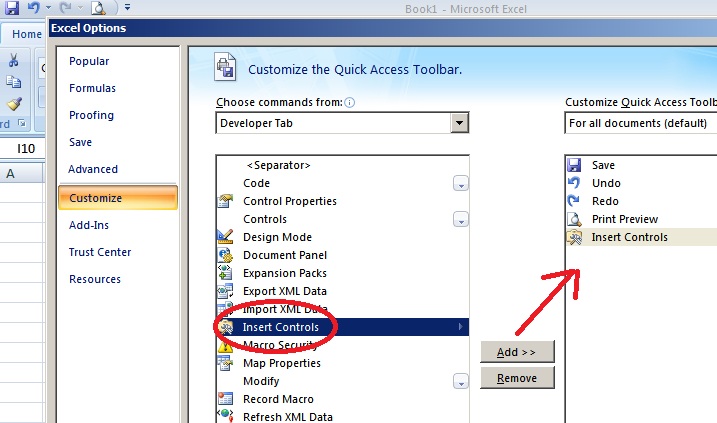This screenshot has width=717, height=423.
Task: Open Add-Ins options category
Action: point(89,225)
